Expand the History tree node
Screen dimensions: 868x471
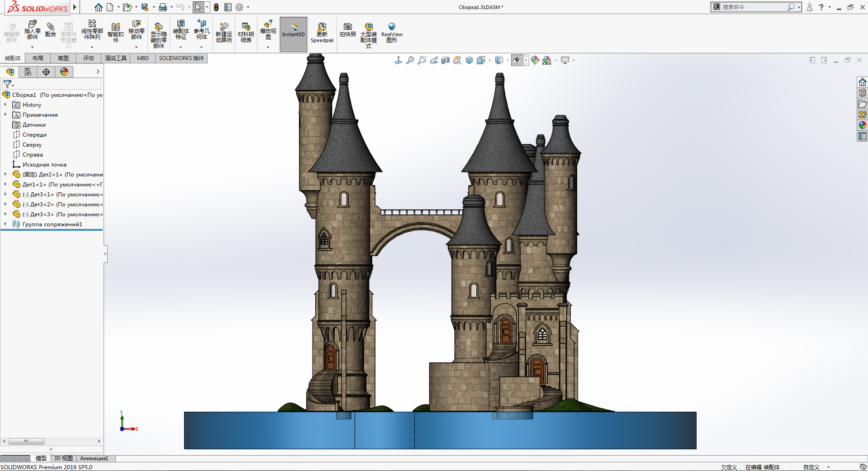(x=5, y=105)
